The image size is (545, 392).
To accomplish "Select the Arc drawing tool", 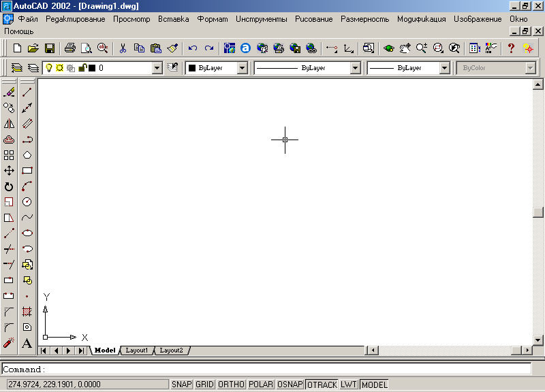I will pyautogui.click(x=27, y=186).
